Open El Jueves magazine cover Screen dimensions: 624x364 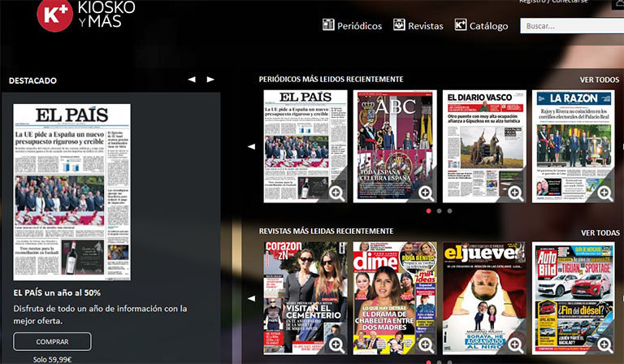[x=484, y=298]
